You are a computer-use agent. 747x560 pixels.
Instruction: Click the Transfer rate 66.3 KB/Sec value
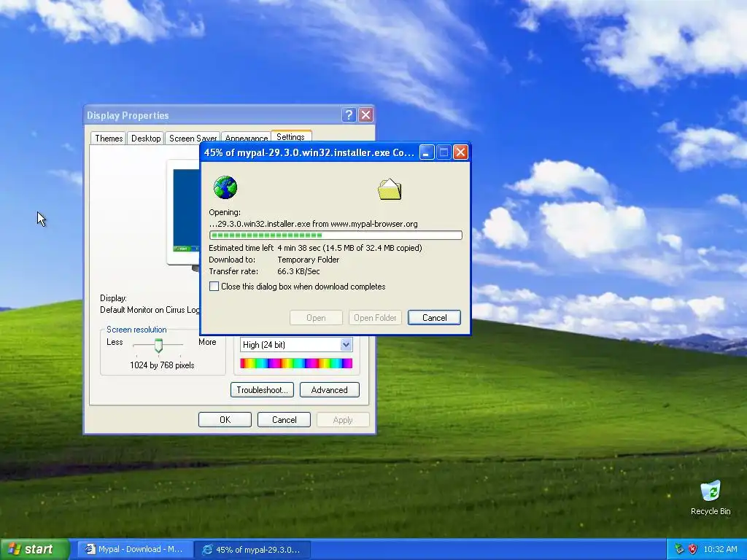298,271
